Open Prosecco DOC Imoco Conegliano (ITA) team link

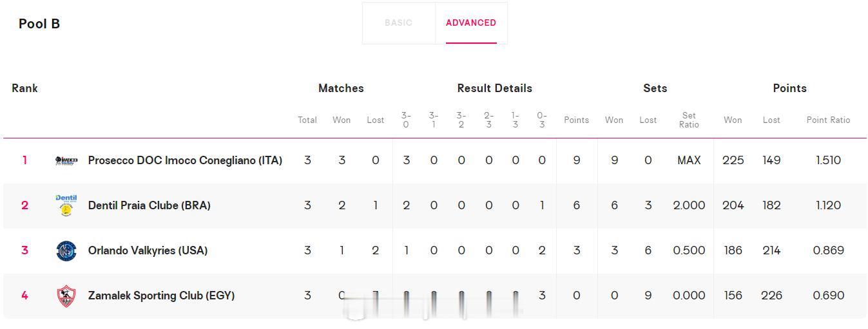(x=185, y=160)
